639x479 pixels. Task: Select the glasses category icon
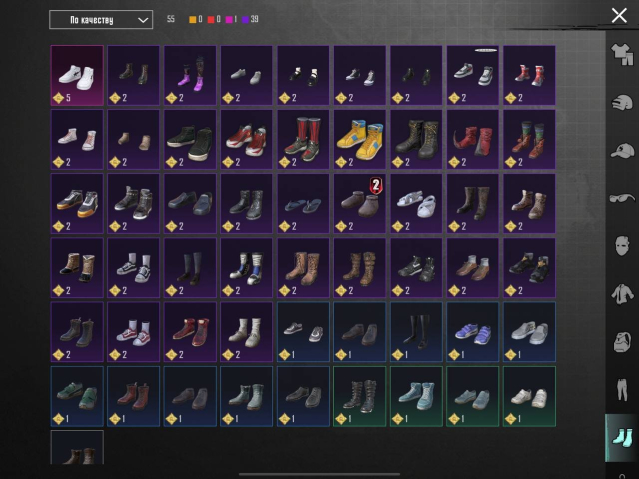click(x=622, y=199)
